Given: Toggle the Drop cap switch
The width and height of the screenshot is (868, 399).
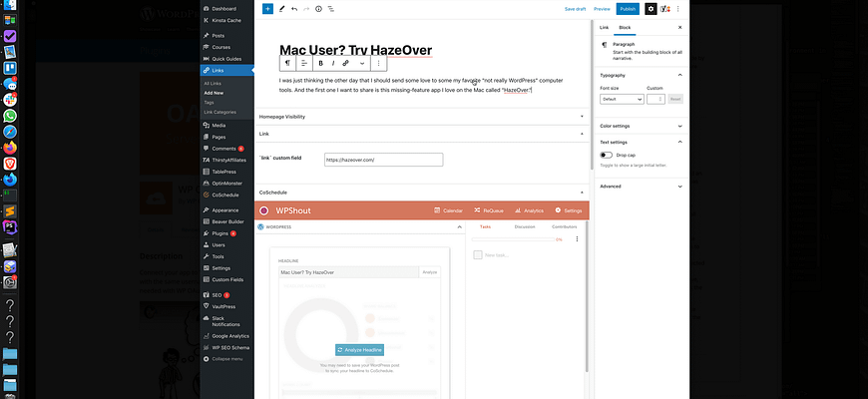Looking at the screenshot, I should pos(607,156).
